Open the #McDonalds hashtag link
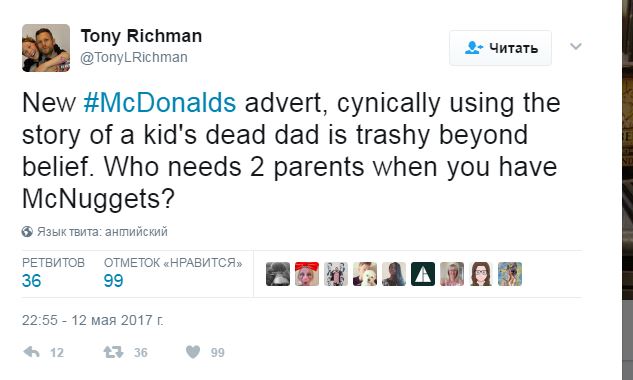The image size is (633, 380). 160,103
